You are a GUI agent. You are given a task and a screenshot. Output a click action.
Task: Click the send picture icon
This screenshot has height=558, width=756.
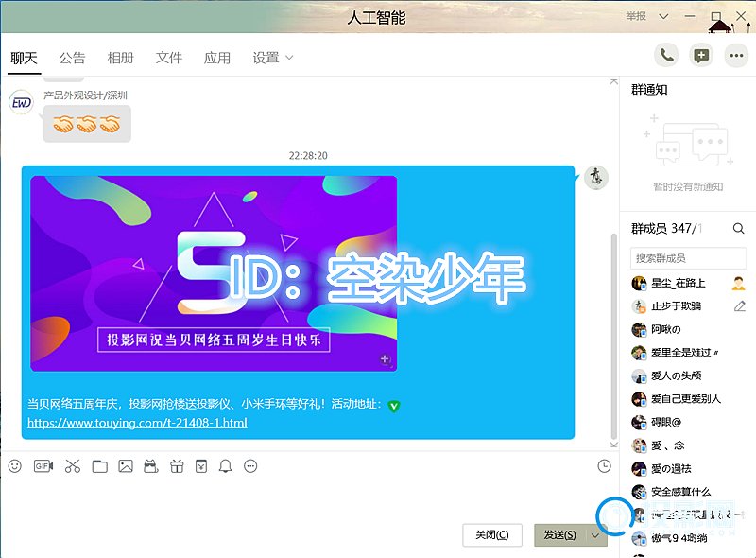pos(126,466)
